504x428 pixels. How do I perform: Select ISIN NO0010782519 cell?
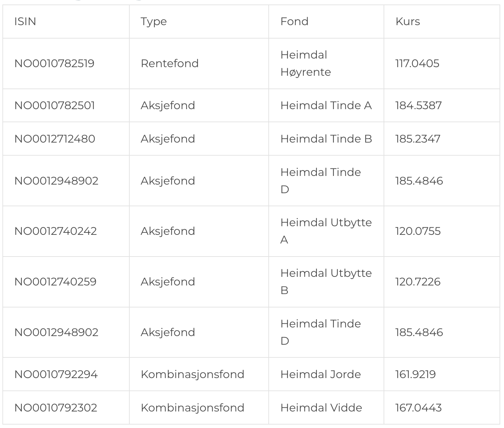point(54,63)
